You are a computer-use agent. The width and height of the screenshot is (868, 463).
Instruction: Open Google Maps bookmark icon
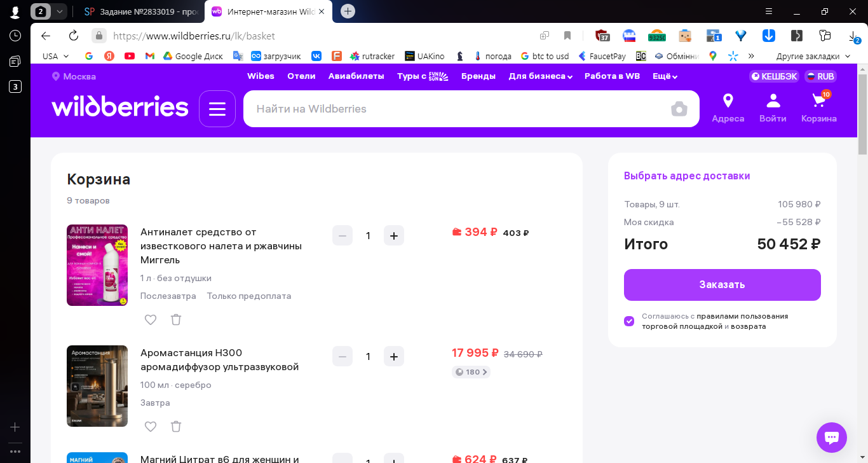click(x=713, y=56)
